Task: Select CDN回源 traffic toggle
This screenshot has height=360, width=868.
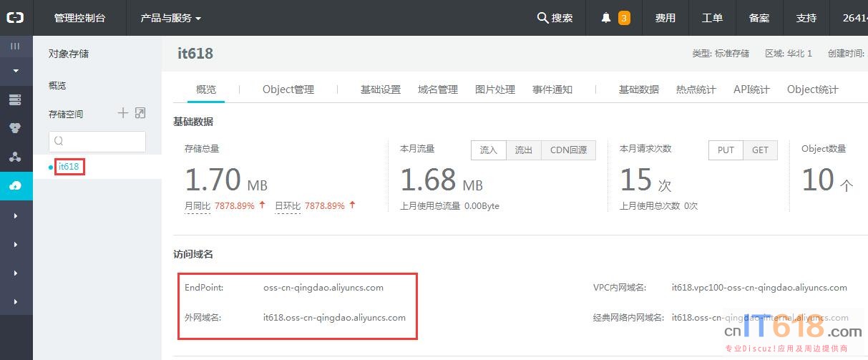Action: pos(569,150)
